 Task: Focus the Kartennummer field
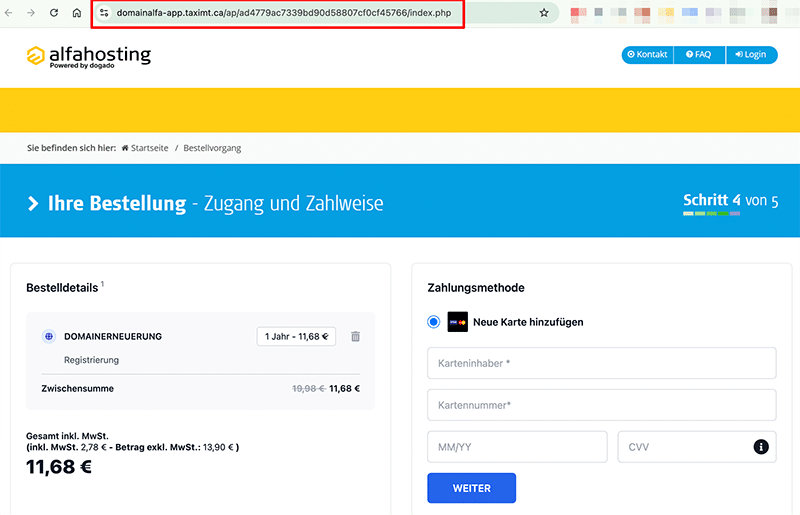602,405
